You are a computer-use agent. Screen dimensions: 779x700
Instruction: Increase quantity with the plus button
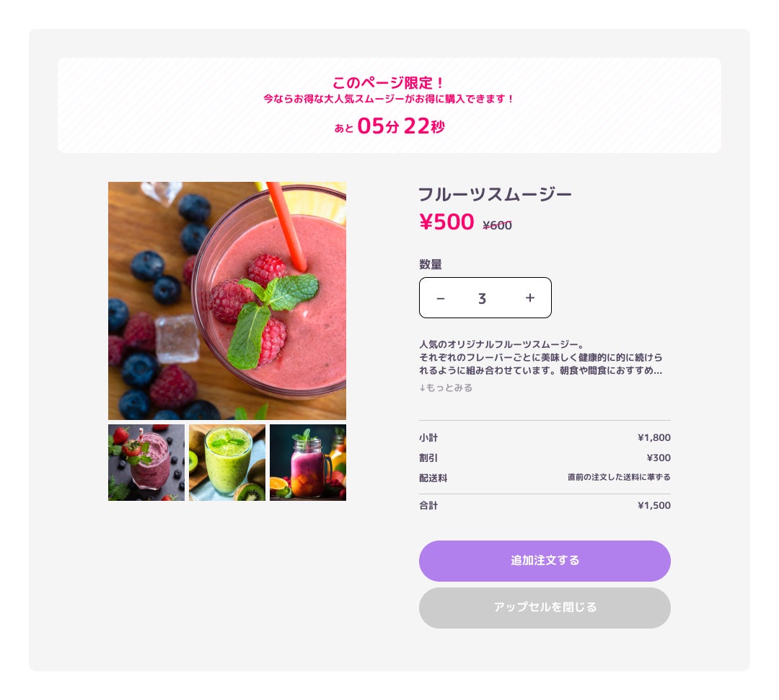point(530,298)
